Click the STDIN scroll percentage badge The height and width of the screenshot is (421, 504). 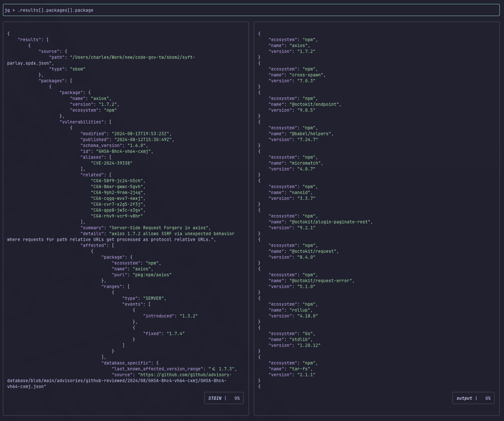[x=224, y=398]
